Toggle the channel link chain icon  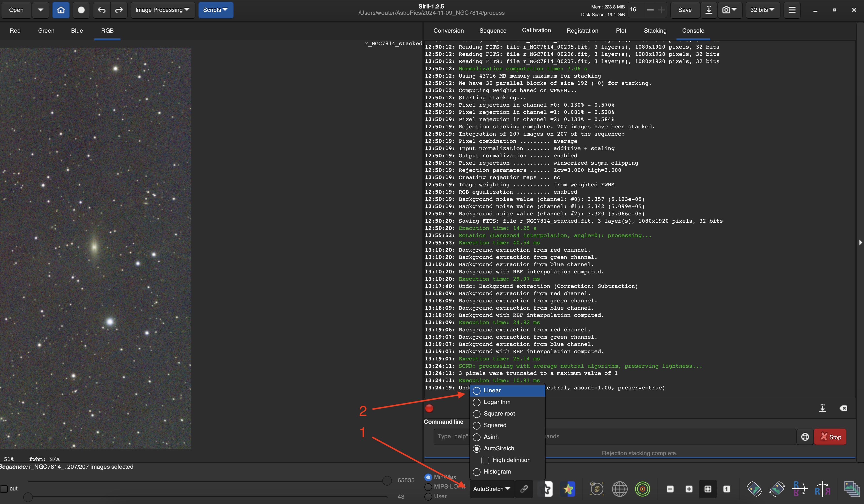click(524, 489)
